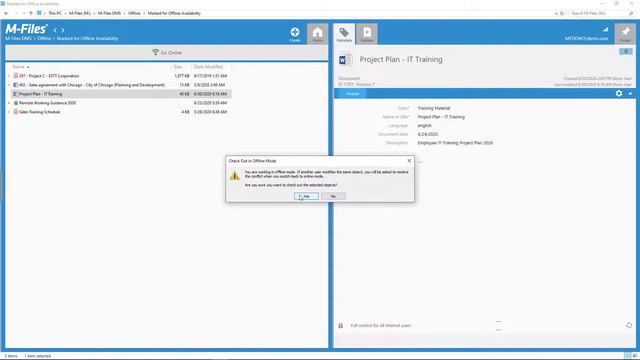The image size is (640, 360).
Task: Sort by the Name column header
Action: (18, 67)
